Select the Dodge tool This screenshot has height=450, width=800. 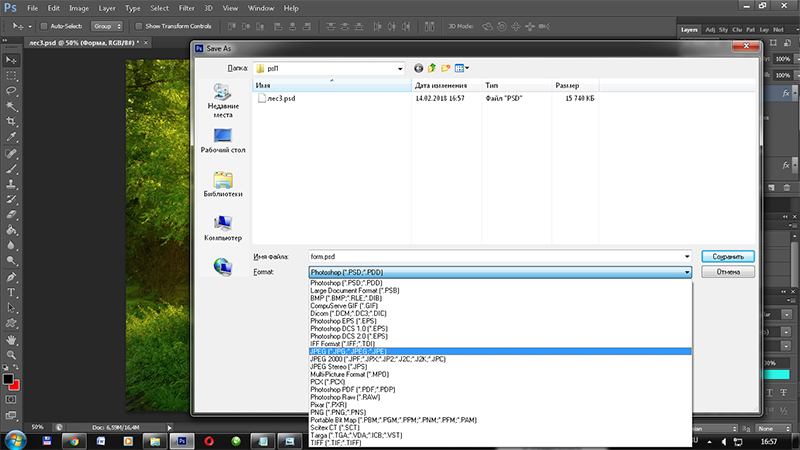click(x=11, y=261)
